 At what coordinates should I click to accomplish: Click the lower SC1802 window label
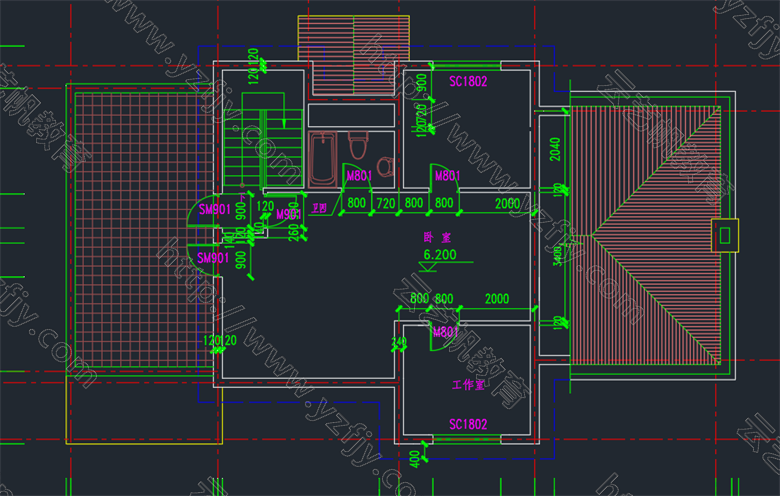(467, 425)
